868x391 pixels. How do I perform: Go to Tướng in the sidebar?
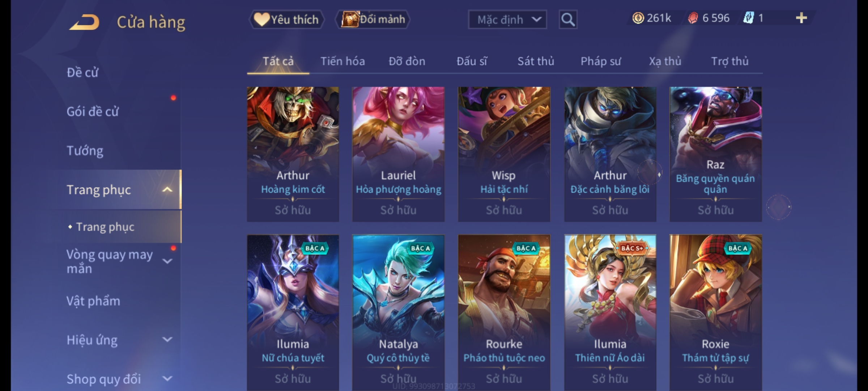tap(85, 151)
